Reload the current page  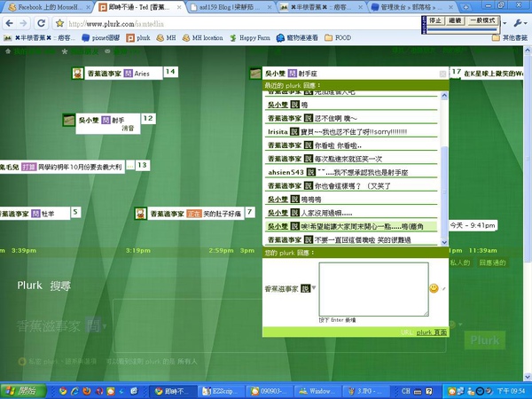[42, 23]
